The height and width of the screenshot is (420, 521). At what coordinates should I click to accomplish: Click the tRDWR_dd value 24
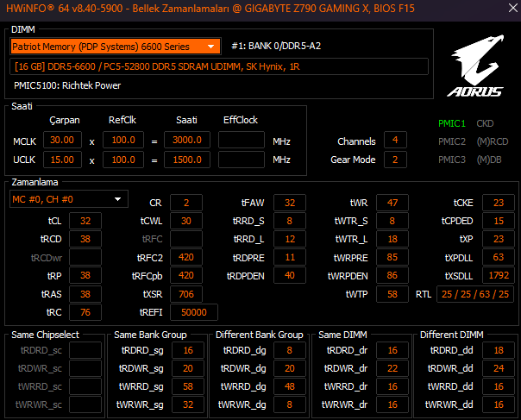click(499, 368)
